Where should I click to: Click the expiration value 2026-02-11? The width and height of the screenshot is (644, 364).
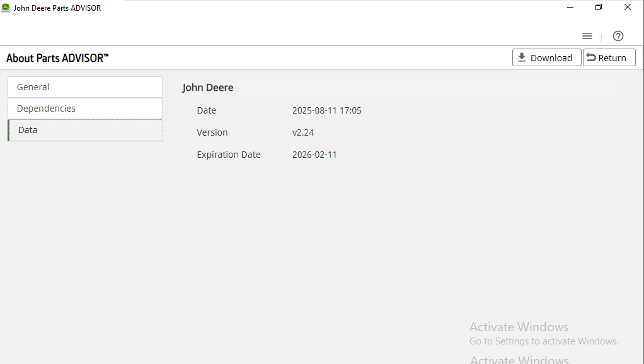(314, 155)
